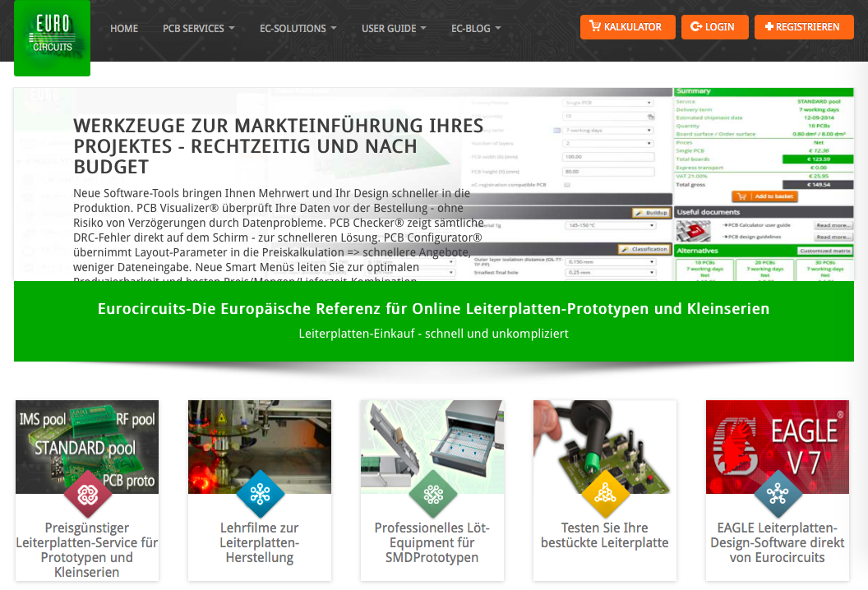The width and height of the screenshot is (868, 590).
Task: Expand the PCB SERVICES menu
Action: pos(199,28)
